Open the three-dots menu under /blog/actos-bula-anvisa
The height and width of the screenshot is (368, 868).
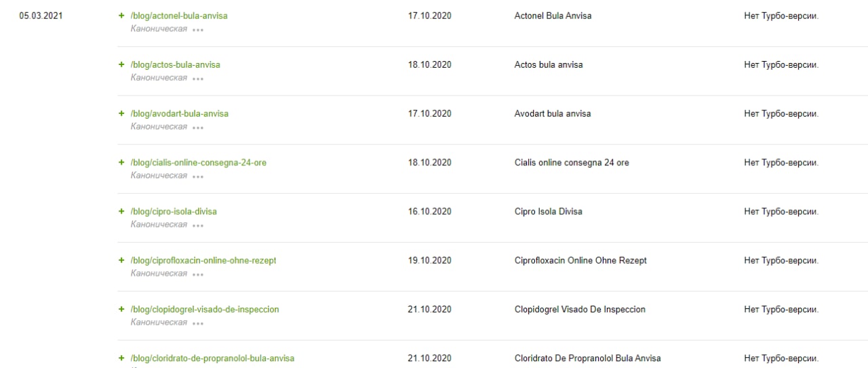click(197, 79)
